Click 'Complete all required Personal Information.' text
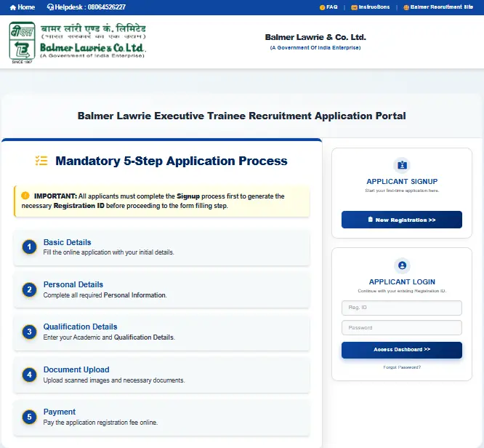 (105, 295)
